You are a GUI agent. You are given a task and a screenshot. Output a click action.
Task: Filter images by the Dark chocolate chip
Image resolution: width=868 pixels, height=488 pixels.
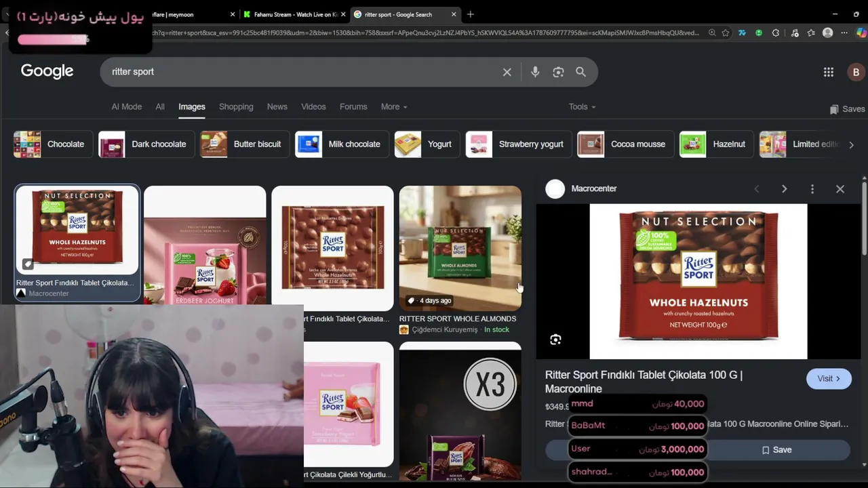coord(146,144)
